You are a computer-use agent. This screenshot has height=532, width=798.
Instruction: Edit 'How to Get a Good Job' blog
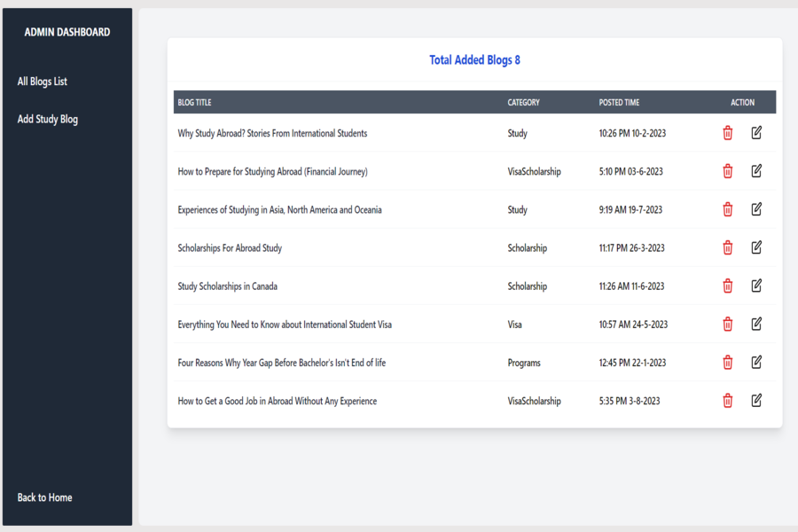pyautogui.click(x=756, y=400)
